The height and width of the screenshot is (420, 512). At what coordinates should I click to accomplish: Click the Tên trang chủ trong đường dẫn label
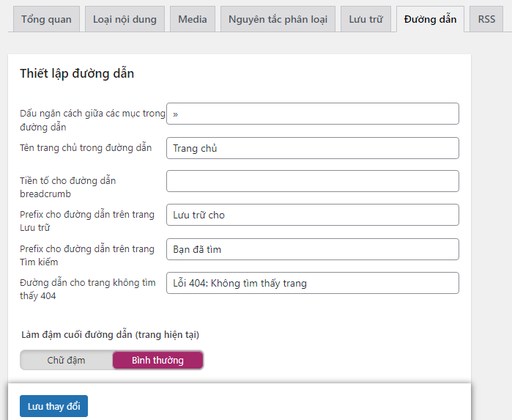pyautogui.click(x=86, y=147)
